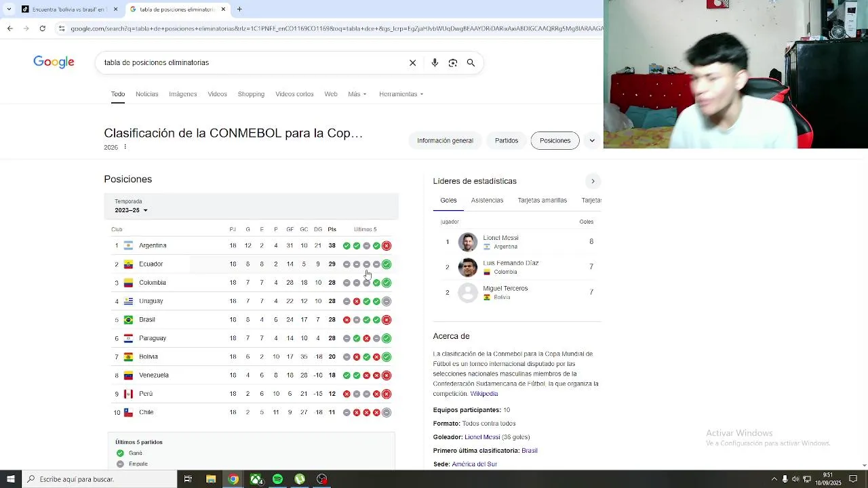This screenshot has height=488, width=868.
Task: Click the Google logo
Action: click(54, 62)
